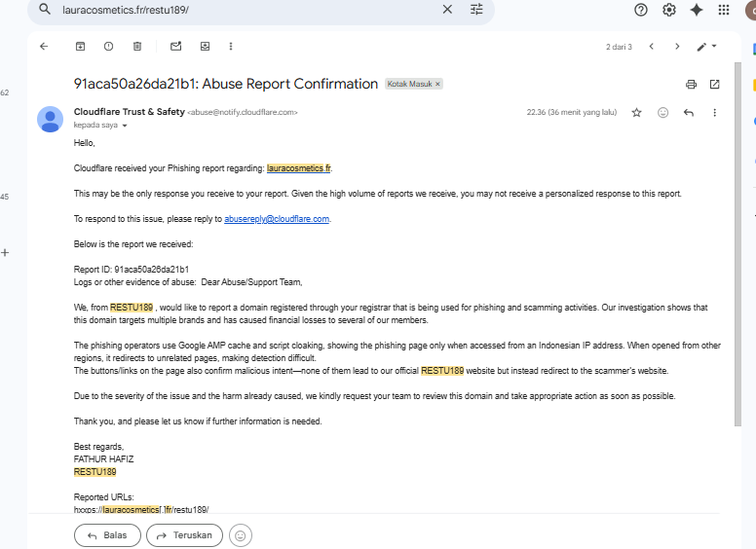Open input tools pencil dropdown
This screenshot has height=549, width=756.
[707, 46]
